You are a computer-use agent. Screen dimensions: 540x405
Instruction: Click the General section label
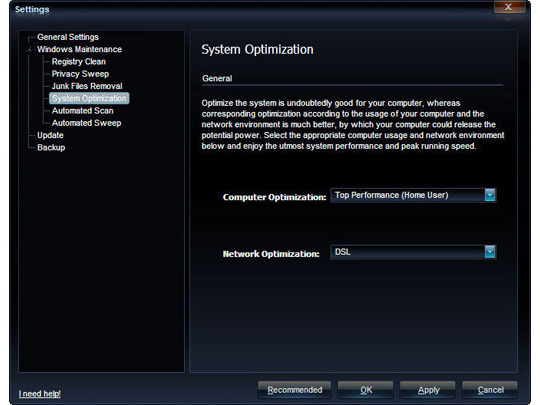point(217,79)
